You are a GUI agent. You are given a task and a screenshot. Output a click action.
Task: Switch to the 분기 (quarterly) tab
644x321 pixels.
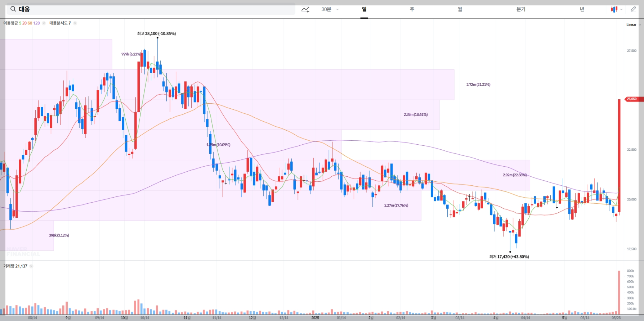(521, 9)
